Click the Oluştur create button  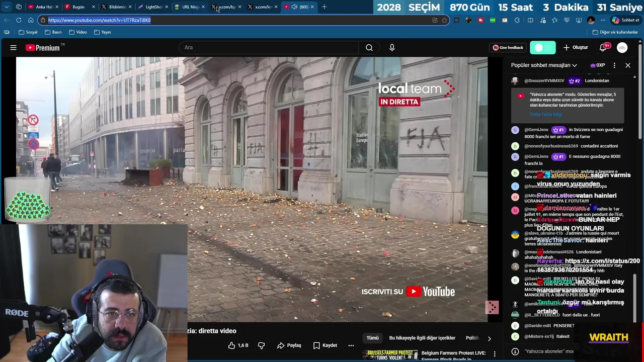[576, 47]
